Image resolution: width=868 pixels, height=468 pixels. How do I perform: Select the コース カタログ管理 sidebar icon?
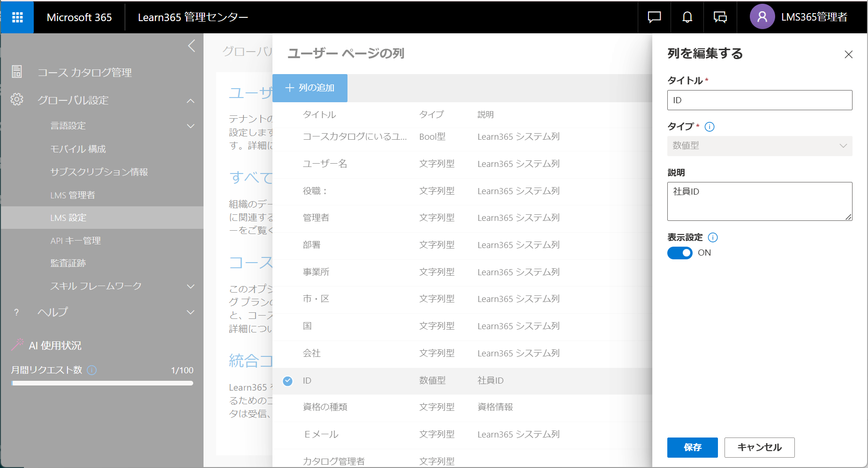(17, 72)
